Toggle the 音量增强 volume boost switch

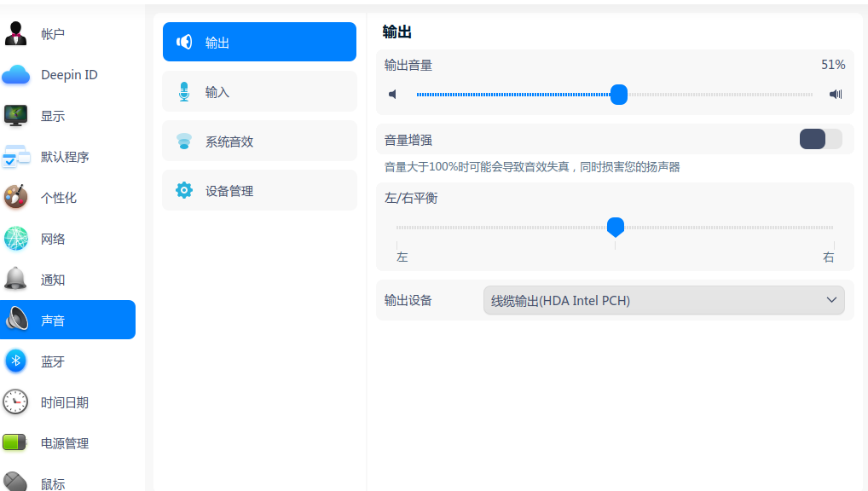pyautogui.click(x=820, y=140)
